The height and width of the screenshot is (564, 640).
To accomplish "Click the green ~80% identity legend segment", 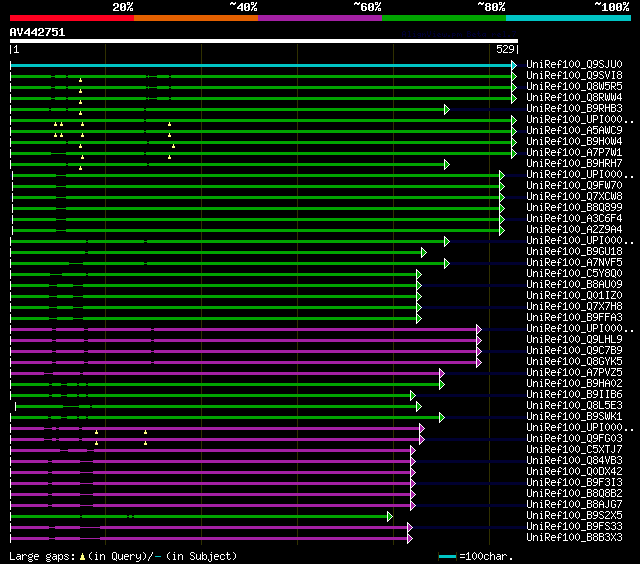I will (444, 18).
